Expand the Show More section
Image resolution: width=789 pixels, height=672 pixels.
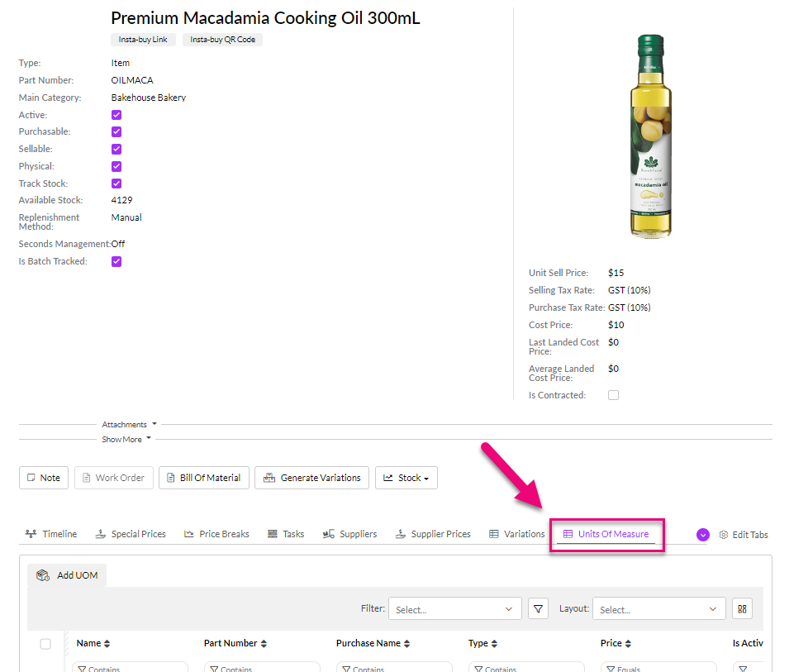pyautogui.click(x=126, y=439)
